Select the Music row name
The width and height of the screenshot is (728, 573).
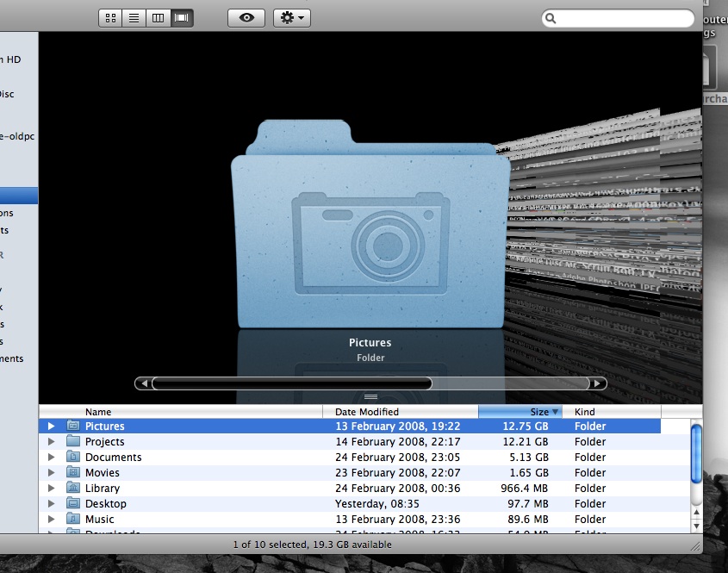pos(99,520)
